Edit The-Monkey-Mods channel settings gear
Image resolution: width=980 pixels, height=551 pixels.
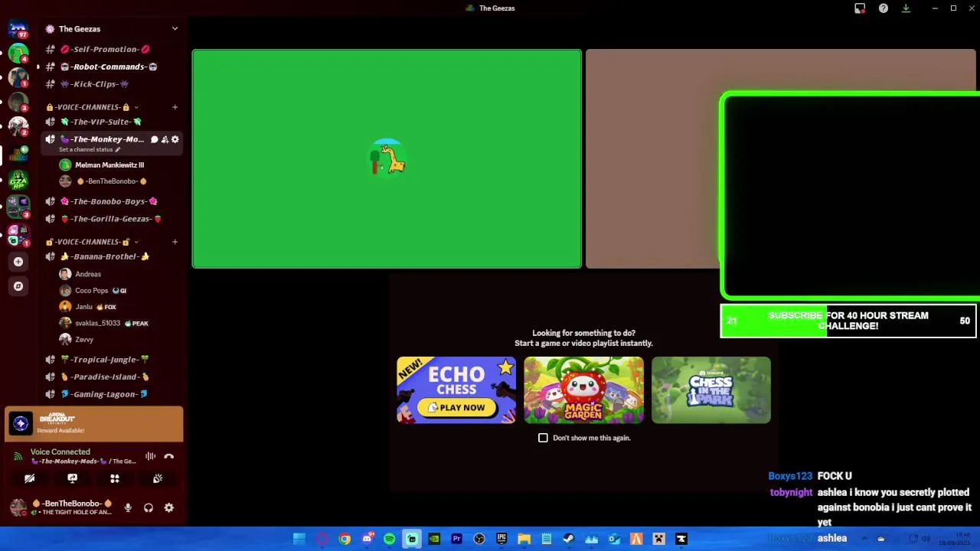pos(175,139)
